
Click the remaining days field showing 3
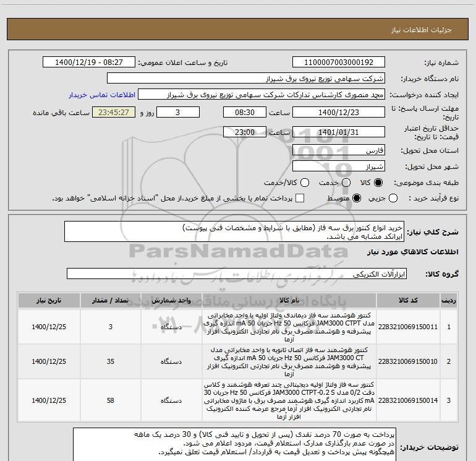point(178,112)
